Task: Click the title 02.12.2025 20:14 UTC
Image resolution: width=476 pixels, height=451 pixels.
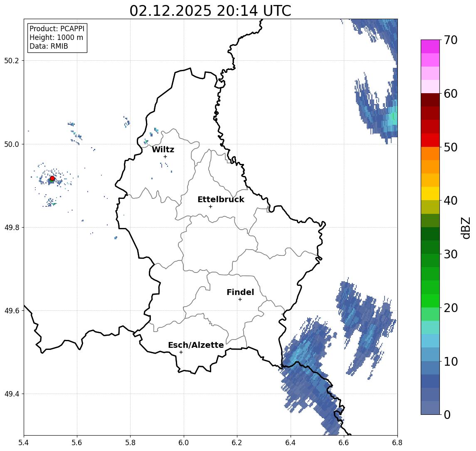Action: pyautogui.click(x=210, y=11)
